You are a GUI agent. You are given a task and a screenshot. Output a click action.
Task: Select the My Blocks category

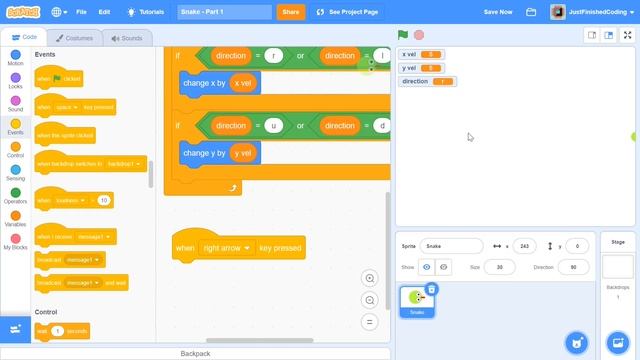(16, 242)
